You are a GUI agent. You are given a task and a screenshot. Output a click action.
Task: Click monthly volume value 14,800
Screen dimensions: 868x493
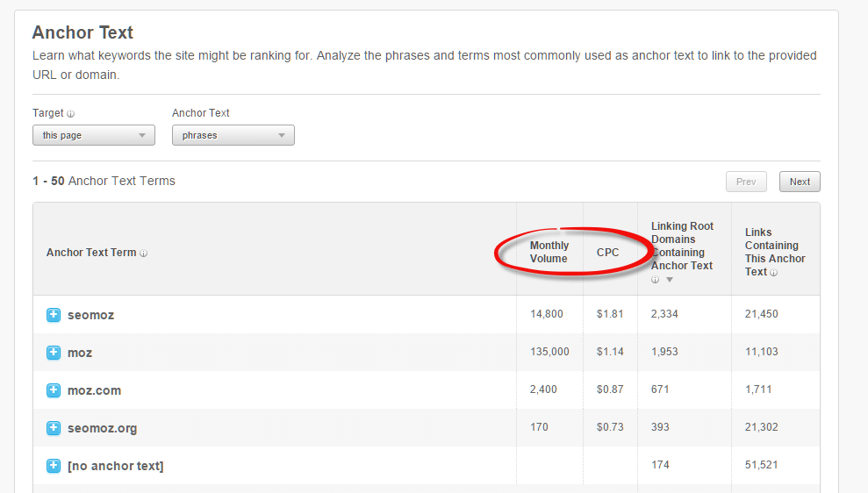pyautogui.click(x=547, y=314)
